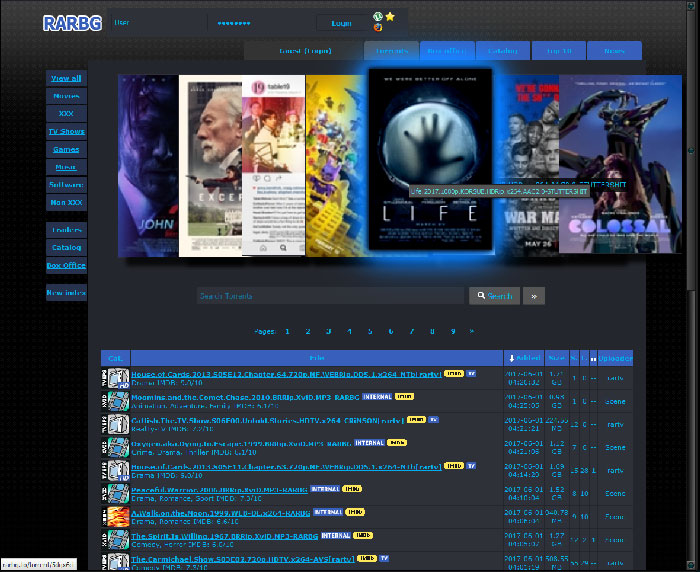Open category icon for House.of.Cards S05E12 row
Viewport: 700px width, 572px height.
(115, 378)
